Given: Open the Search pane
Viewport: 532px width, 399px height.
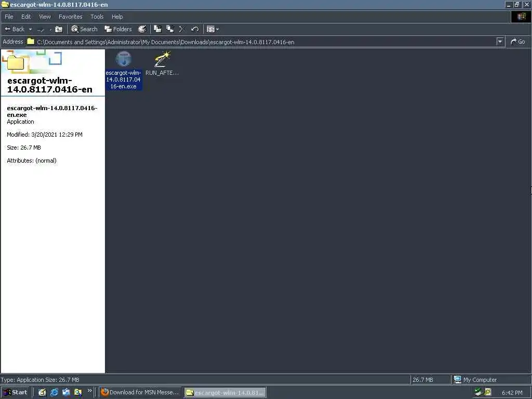Looking at the screenshot, I should click(84, 29).
